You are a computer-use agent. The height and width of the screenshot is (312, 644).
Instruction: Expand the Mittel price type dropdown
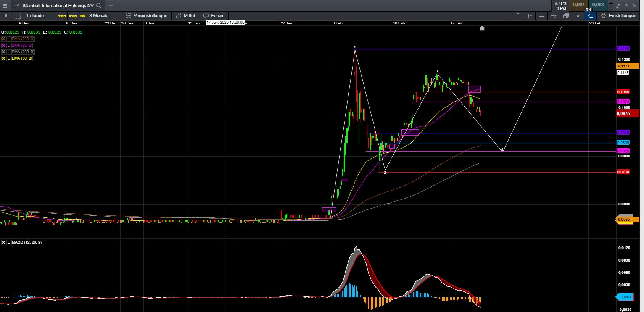tap(185, 16)
